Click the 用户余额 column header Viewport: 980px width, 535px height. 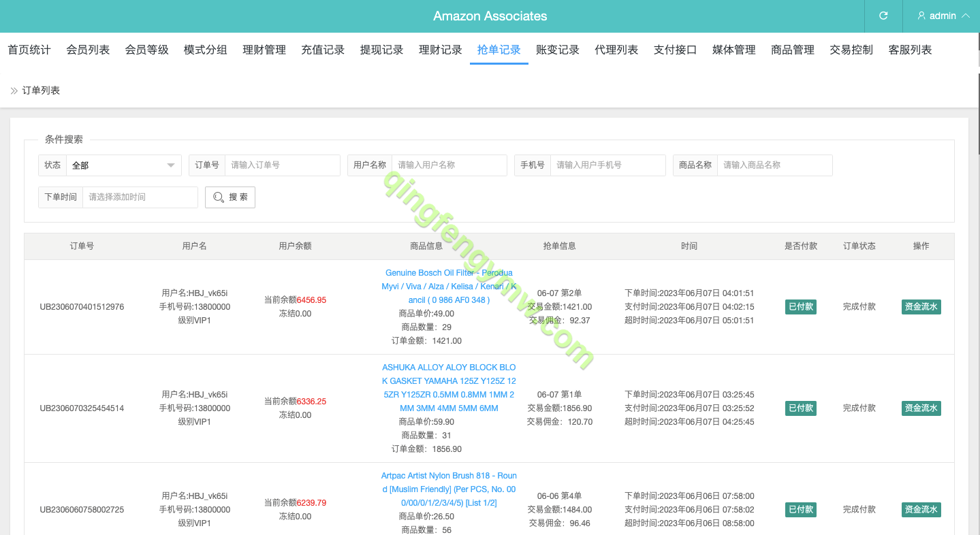295,246
